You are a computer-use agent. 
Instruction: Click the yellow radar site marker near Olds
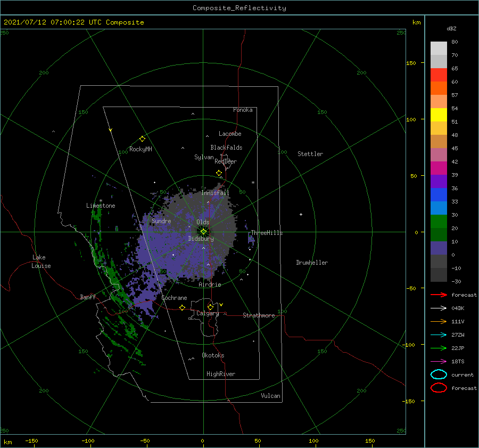coord(203,232)
